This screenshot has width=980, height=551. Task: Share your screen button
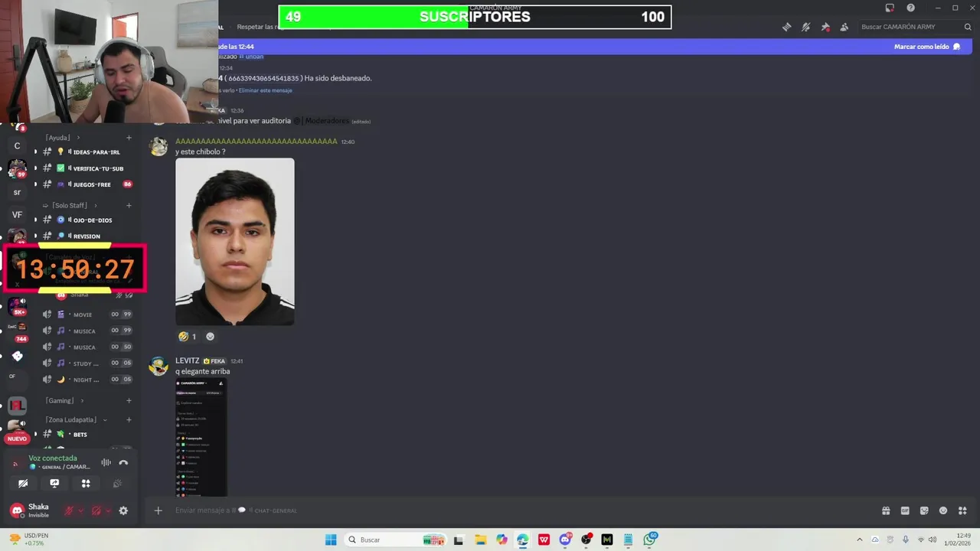[54, 484]
